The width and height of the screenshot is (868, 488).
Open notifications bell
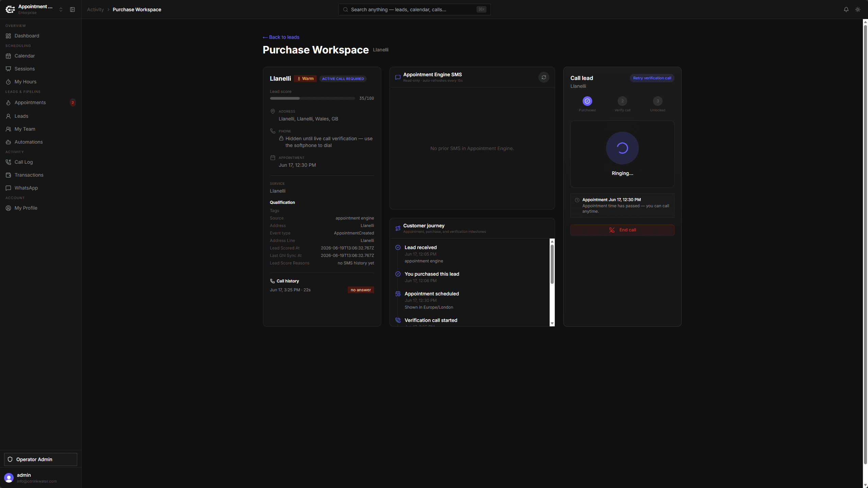(846, 10)
